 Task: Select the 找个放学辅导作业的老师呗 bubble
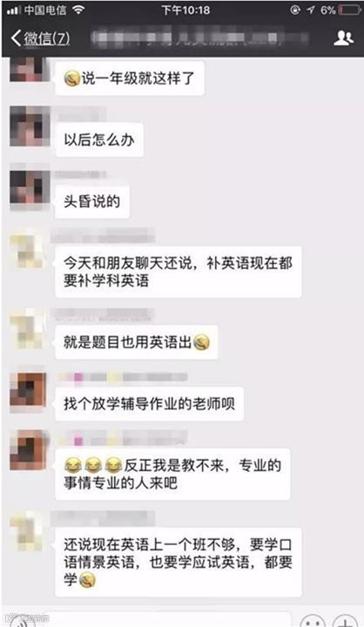tap(149, 404)
